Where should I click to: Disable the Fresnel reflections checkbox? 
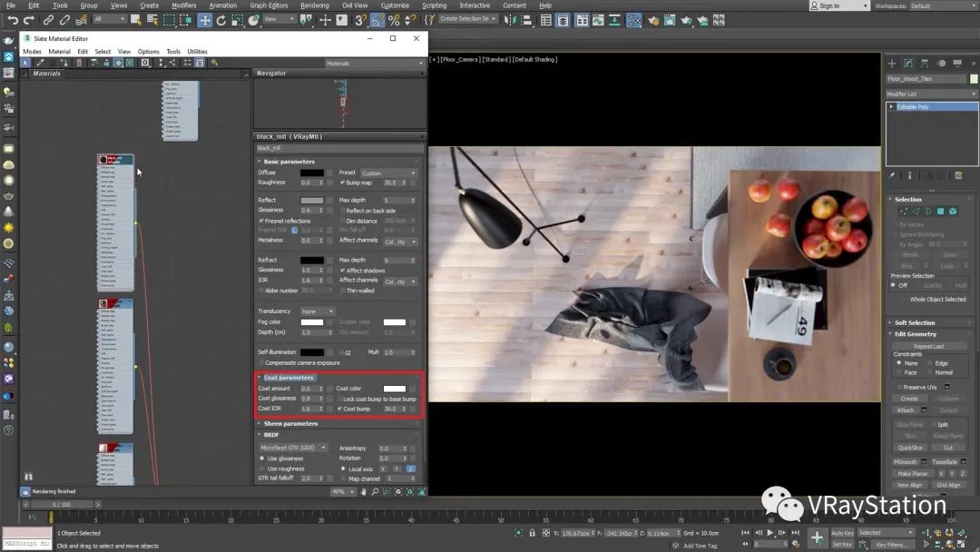point(261,221)
